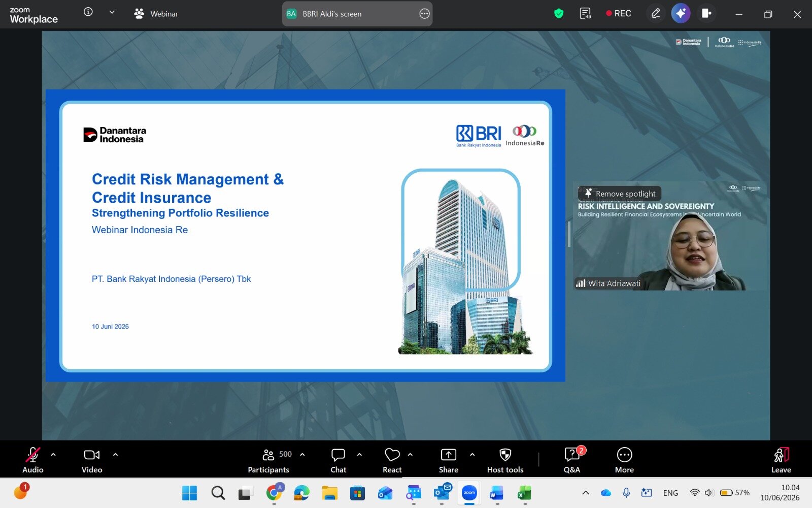This screenshot has height=508, width=812.
Task: Open Windows Search from the taskbar
Action: (x=218, y=493)
